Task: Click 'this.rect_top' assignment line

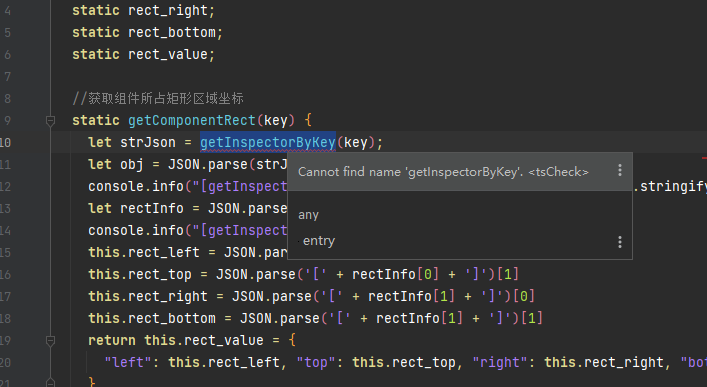Action: 303,274
